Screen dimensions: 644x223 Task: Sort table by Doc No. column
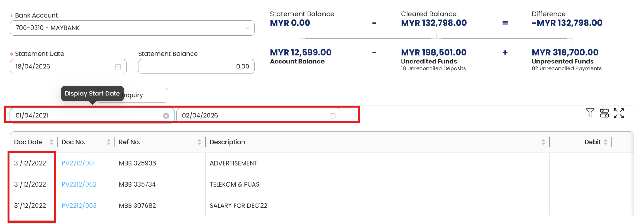coord(108,142)
